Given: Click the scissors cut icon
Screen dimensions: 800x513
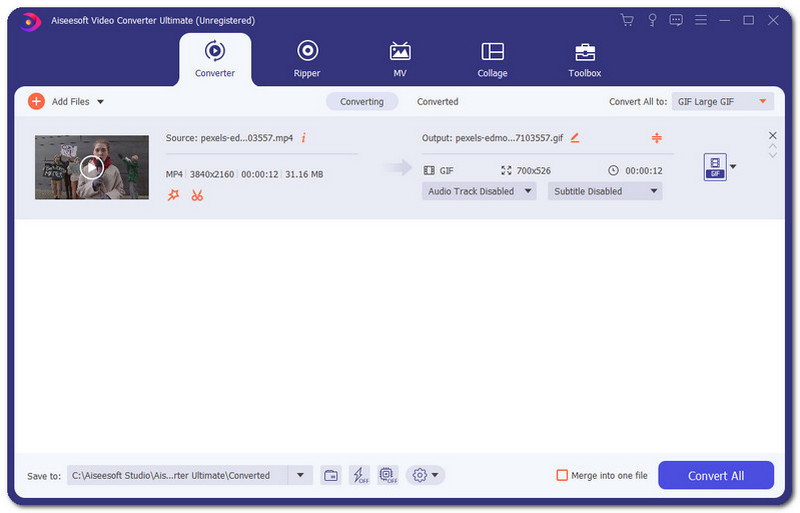Looking at the screenshot, I should click(x=197, y=195).
